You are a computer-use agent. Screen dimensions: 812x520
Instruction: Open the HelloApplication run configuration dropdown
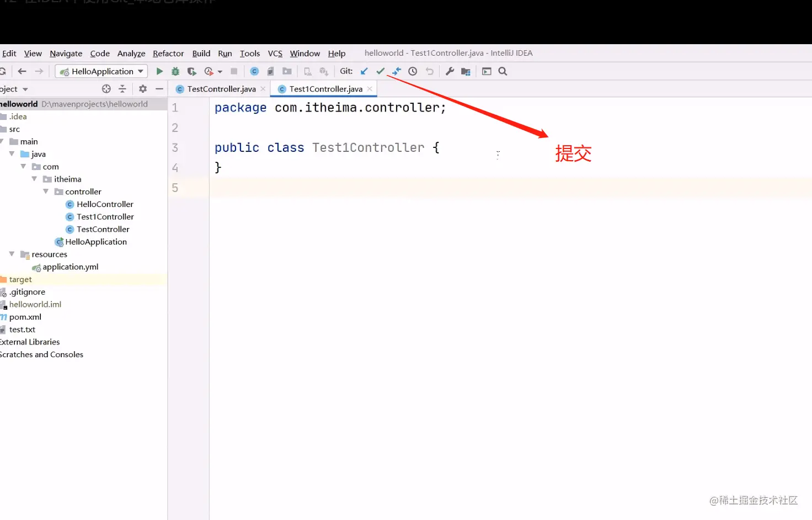point(101,71)
